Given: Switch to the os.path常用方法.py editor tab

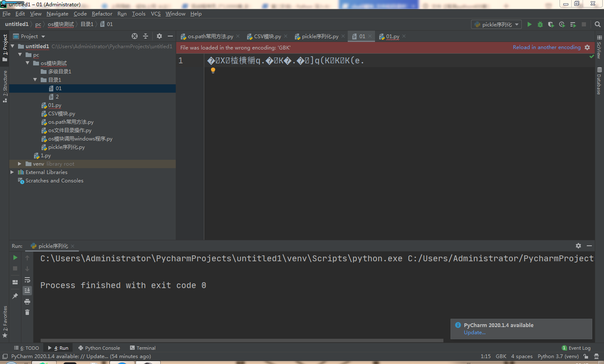Looking at the screenshot, I should (210, 36).
